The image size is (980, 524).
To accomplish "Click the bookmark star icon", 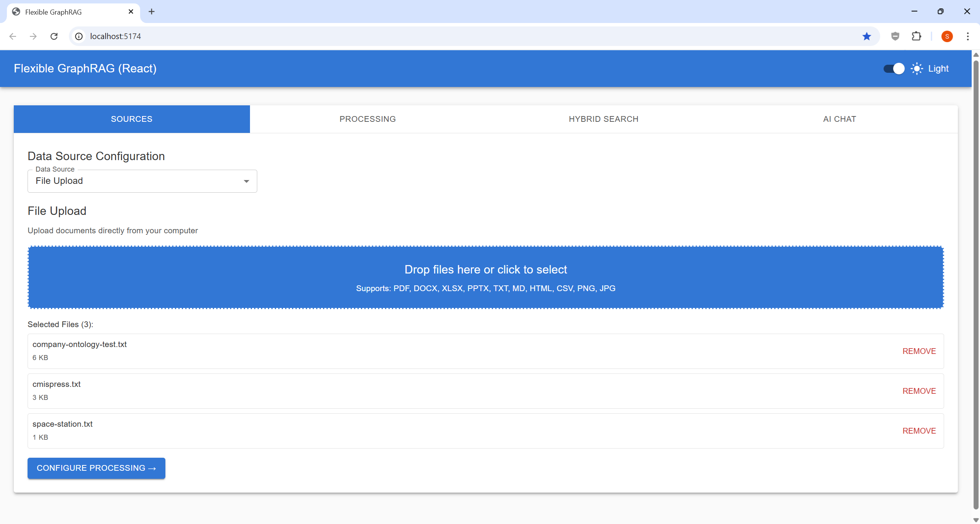I will click(x=867, y=36).
